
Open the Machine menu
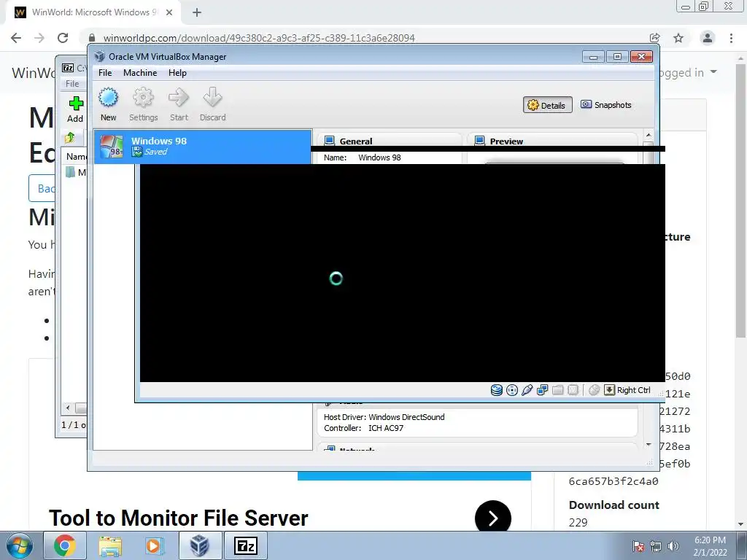pos(140,73)
